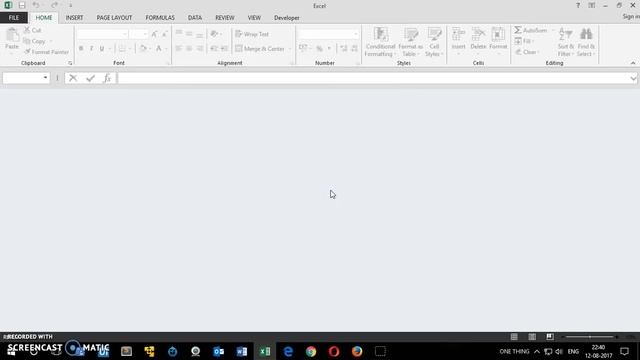Screen dimensions: 640x360
Task: Open Sort & Filter menu
Action: tap(566, 42)
